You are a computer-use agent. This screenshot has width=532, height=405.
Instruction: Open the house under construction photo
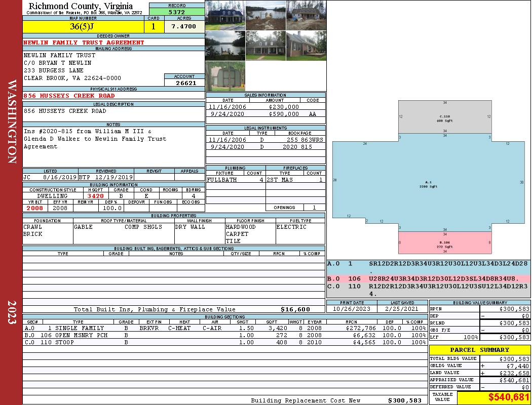(x=306, y=15)
